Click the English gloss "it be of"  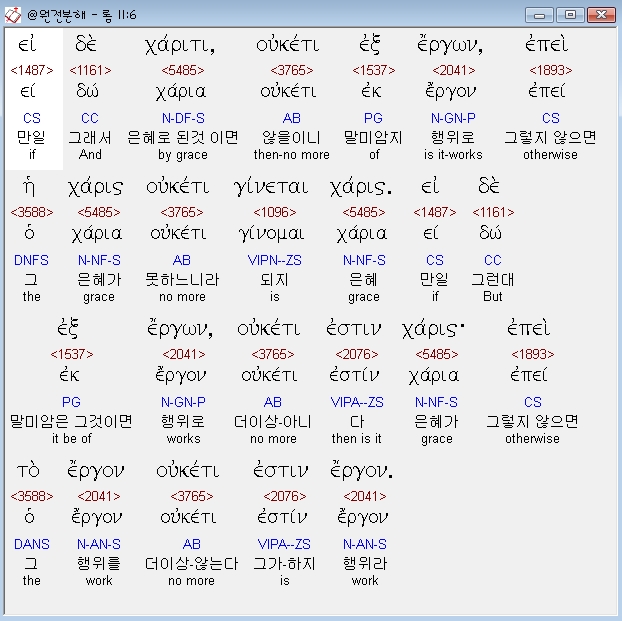(72, 438)
